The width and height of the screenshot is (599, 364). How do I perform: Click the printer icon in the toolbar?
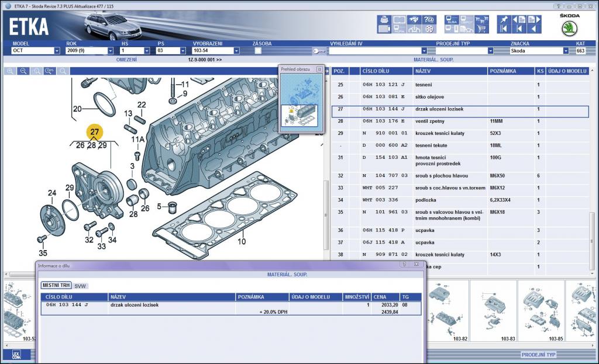tap(384, 20)
